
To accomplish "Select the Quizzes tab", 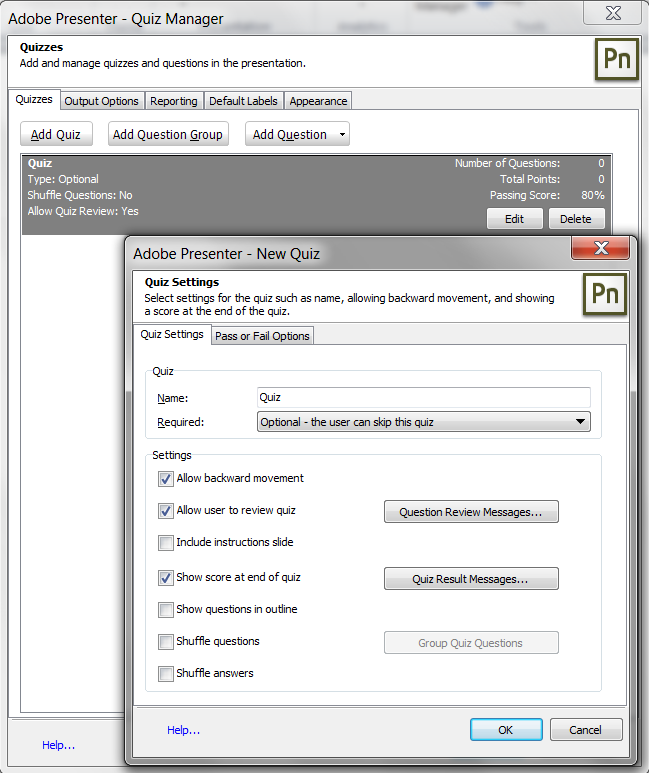I will click(x=34, y=100).
